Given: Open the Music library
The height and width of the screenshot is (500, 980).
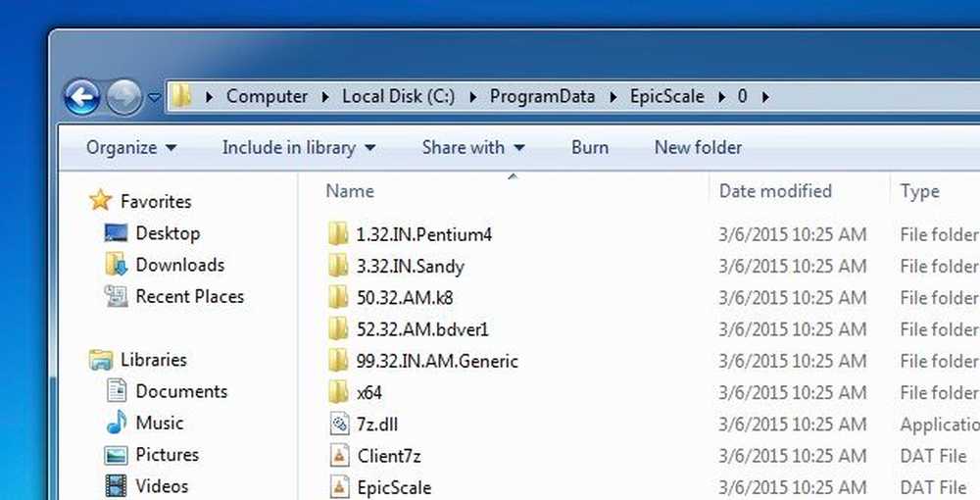Looking at the screenshot, I should point(160,424).
